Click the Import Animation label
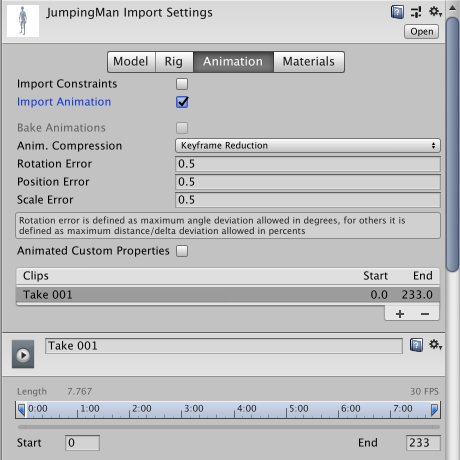Screen dimensions: 460x460 coord(64,102)
